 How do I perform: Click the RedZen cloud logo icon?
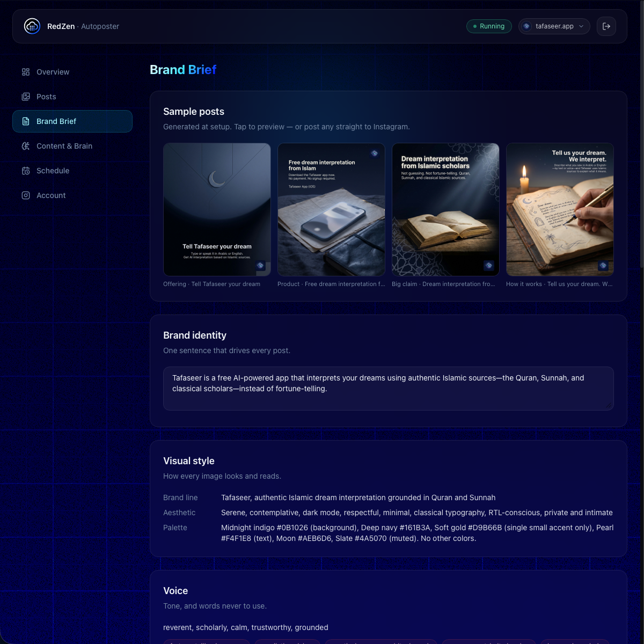[32, 26]
